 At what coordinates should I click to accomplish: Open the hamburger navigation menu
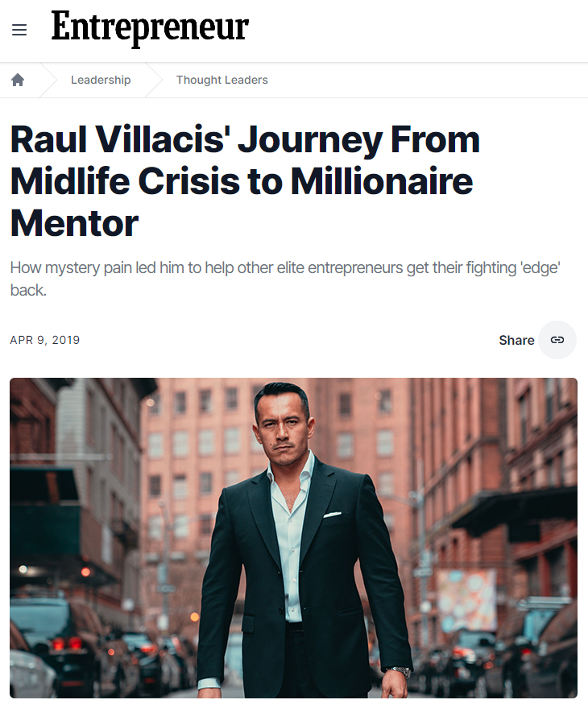(19, 30)
